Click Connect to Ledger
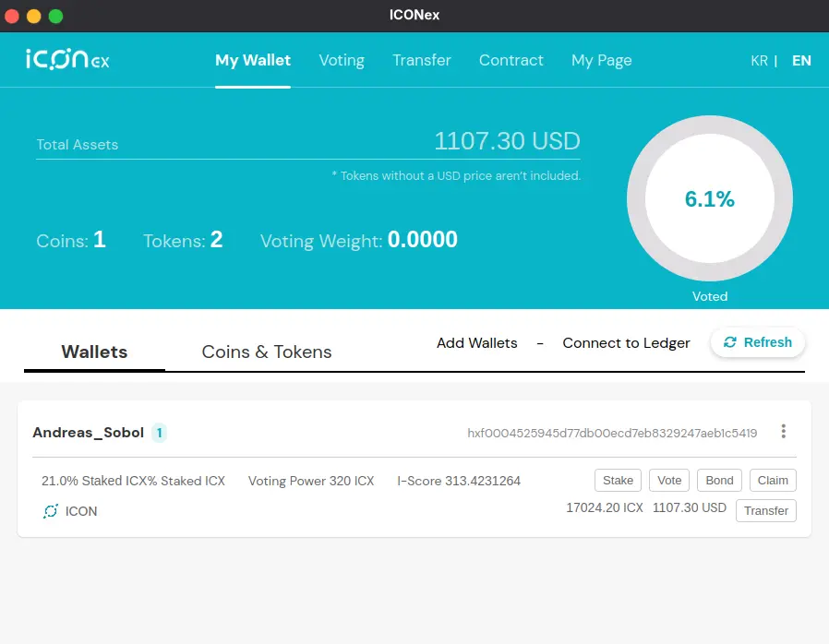Viewport: 829px width, 644px height. tap(626, 342)
